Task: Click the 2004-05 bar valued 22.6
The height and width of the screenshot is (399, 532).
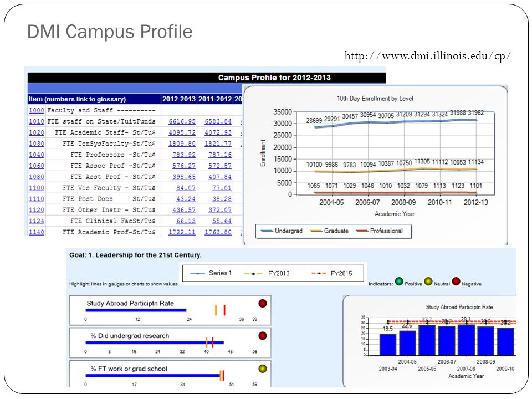Action: [x=407, y=343]
